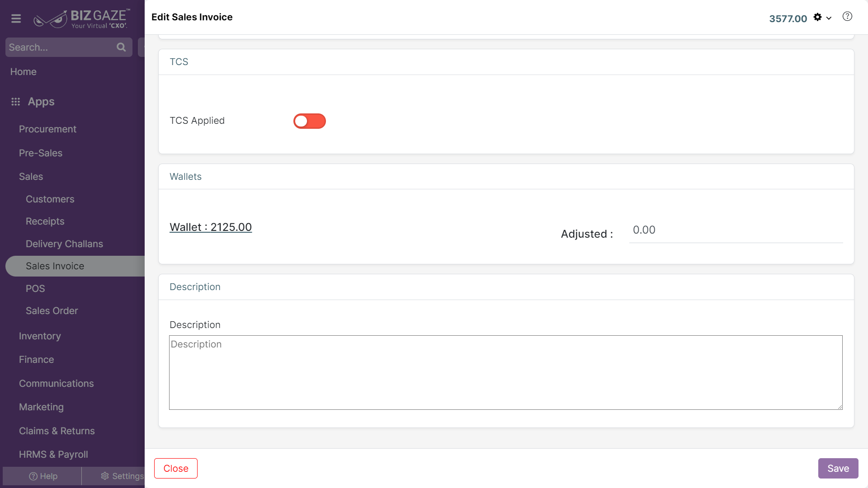The image size is (868, 488).
Task: Expand the chevron next to gear
Action: point(829,18)
